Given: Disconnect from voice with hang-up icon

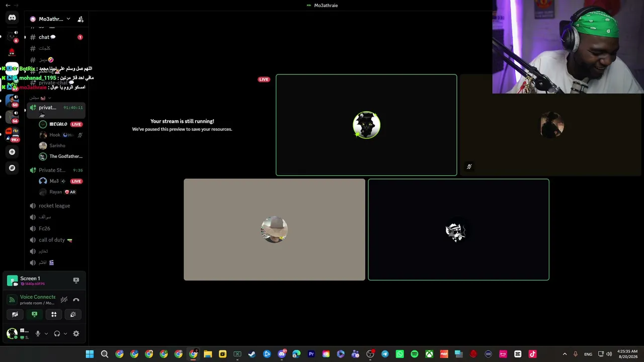Looking at the screenshot, I should click(76, 300).
